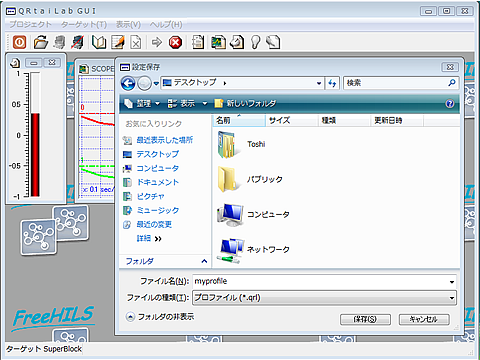Screen dimensions: 480x360
Task: Sort by the サイズ column header
Action: 292,120
